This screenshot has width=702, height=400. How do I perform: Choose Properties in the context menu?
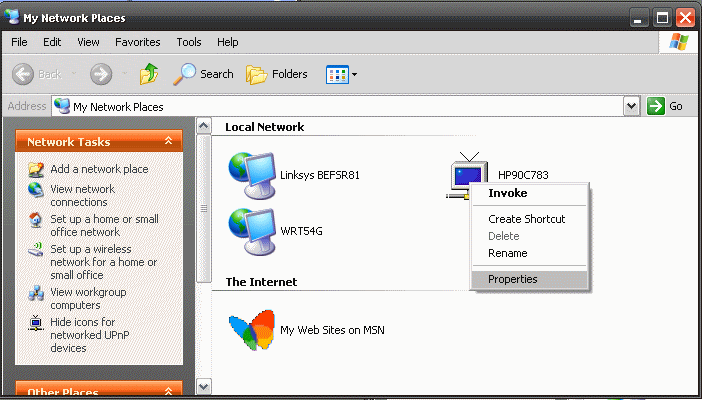[x=529, y=279]
